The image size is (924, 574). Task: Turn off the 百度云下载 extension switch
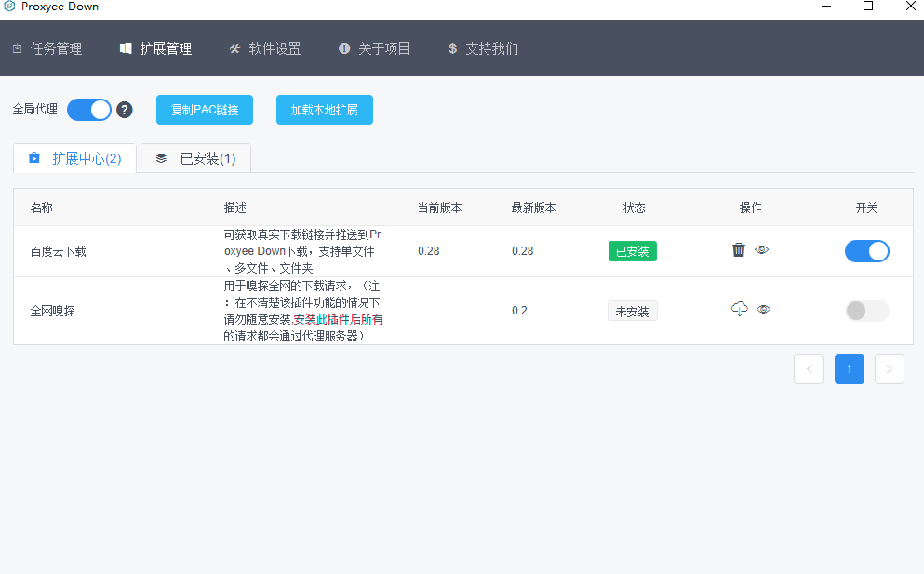point(866,250)
